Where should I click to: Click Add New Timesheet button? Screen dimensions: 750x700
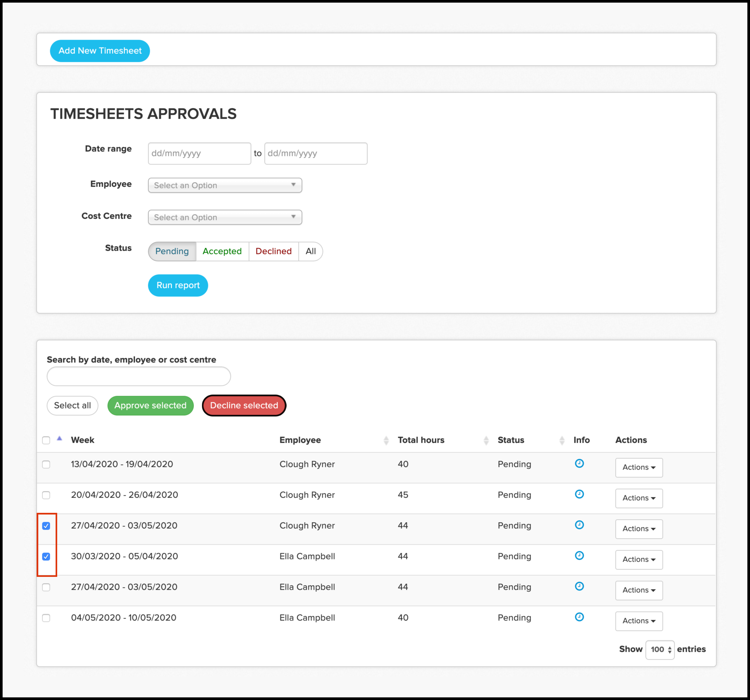100,51
